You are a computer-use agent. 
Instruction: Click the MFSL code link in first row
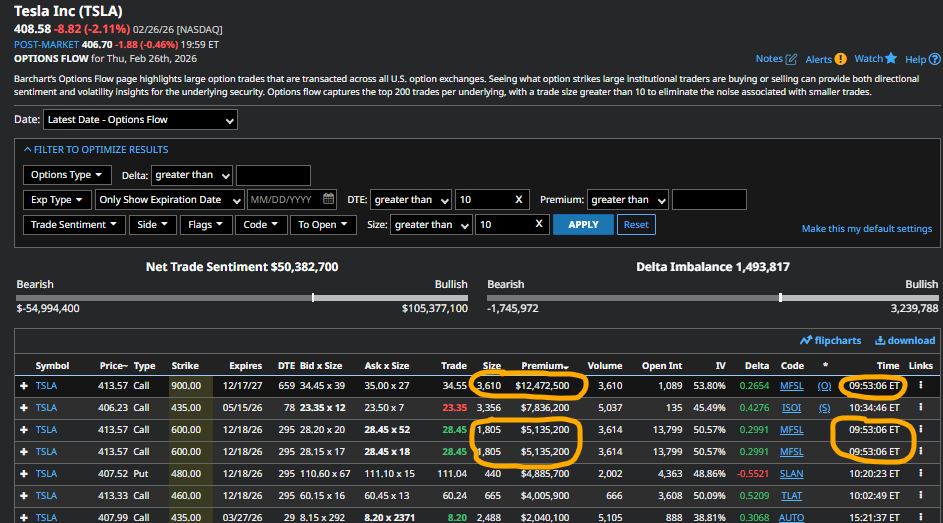coord(791,385)
